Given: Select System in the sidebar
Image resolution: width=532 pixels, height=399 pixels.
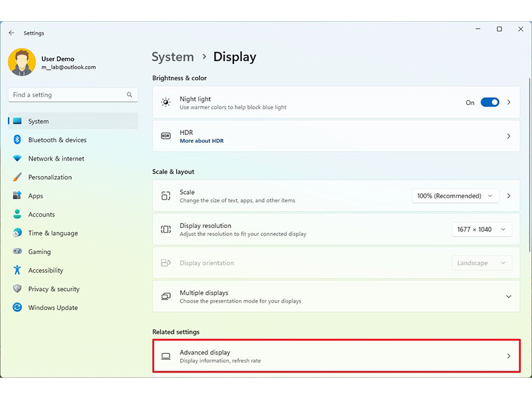Looking at the screenshot, I should point(73,121).
